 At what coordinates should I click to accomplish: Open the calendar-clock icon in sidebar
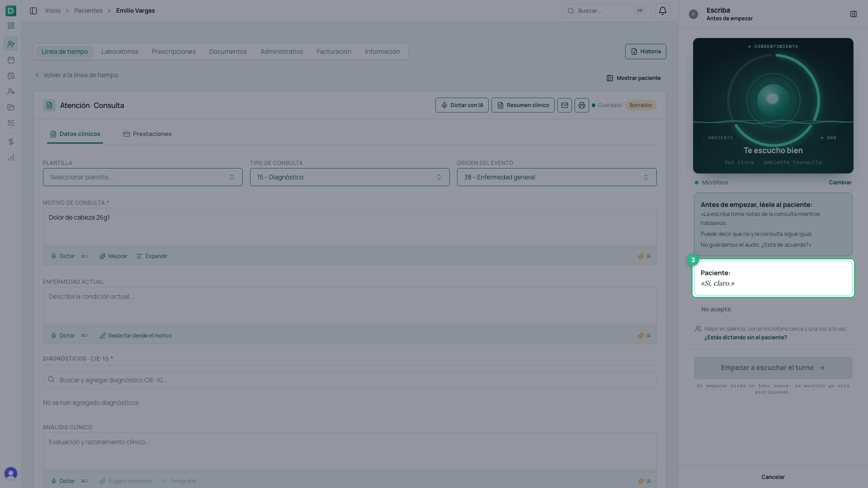click(x=11, y=76)
